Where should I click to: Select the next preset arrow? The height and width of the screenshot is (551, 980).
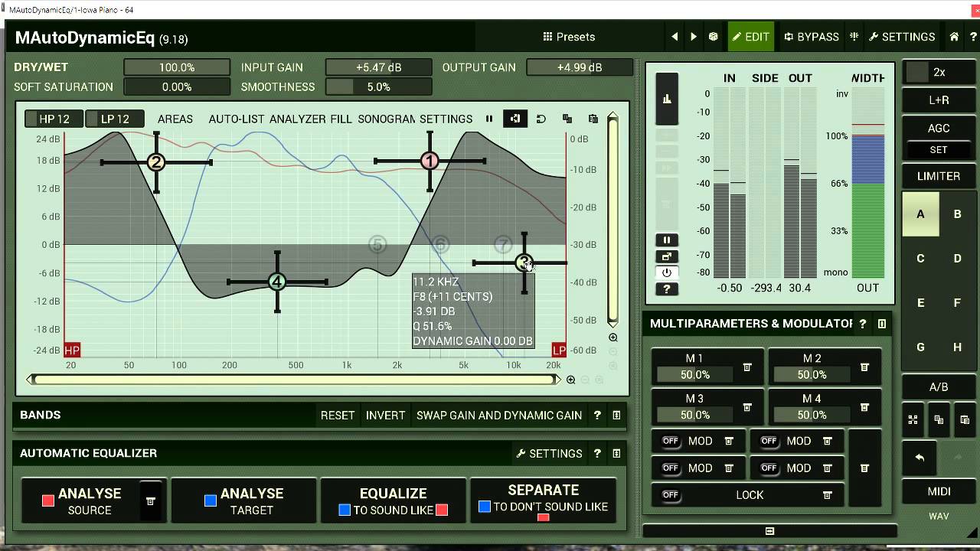tap(694, 37)
